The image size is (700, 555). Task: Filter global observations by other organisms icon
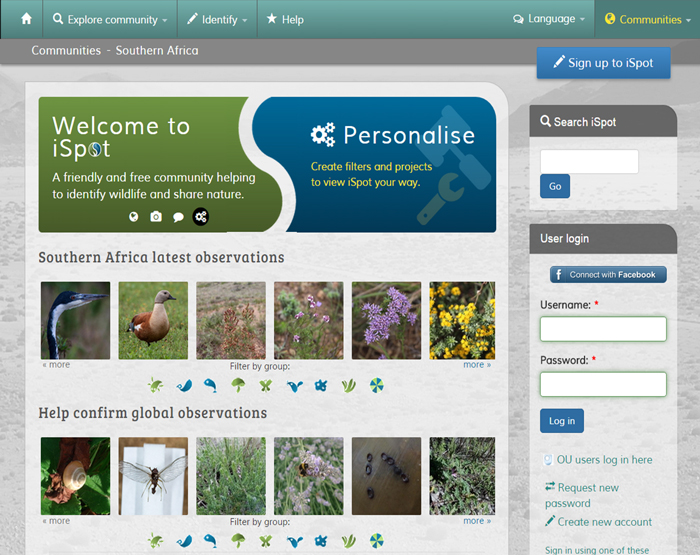coord(321,541)
